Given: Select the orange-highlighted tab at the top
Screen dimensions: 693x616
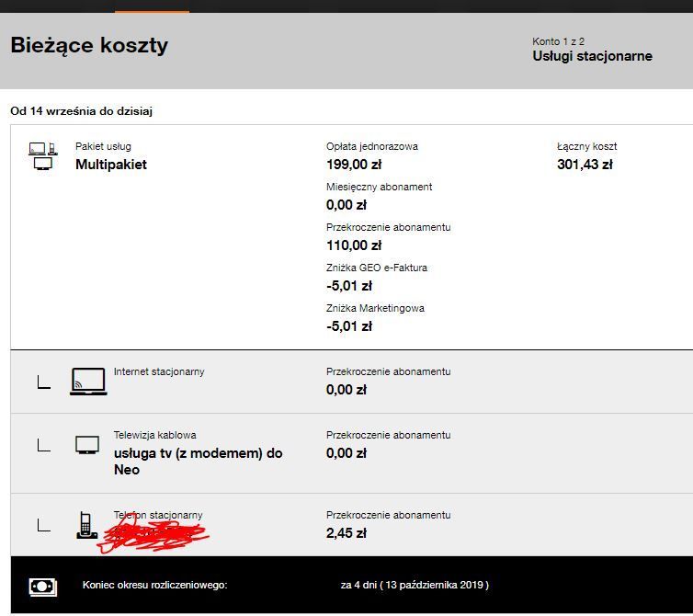Looking at the screenshot, I should click(x=152, y=6).
